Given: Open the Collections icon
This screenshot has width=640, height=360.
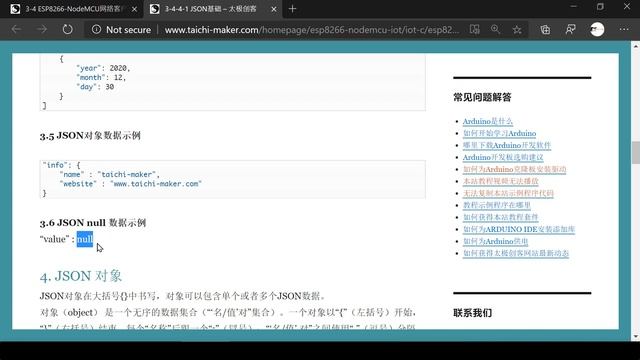Looking at the screenshot, I should pos(545,29).
